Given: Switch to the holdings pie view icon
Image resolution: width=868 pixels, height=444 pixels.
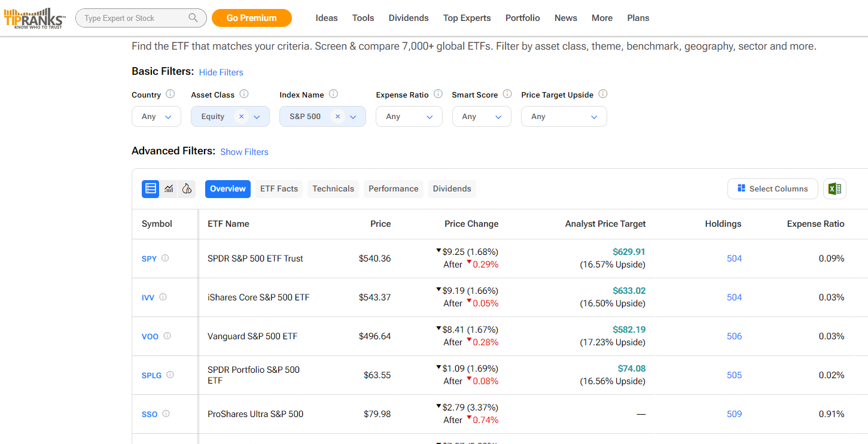Looking at the screenshot, I should 187,188.
